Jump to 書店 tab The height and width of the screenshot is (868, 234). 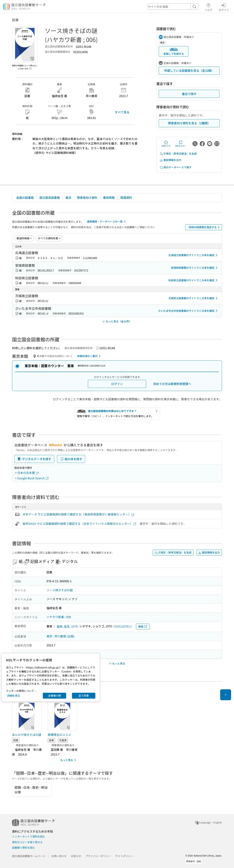click(x=68, y=198)
